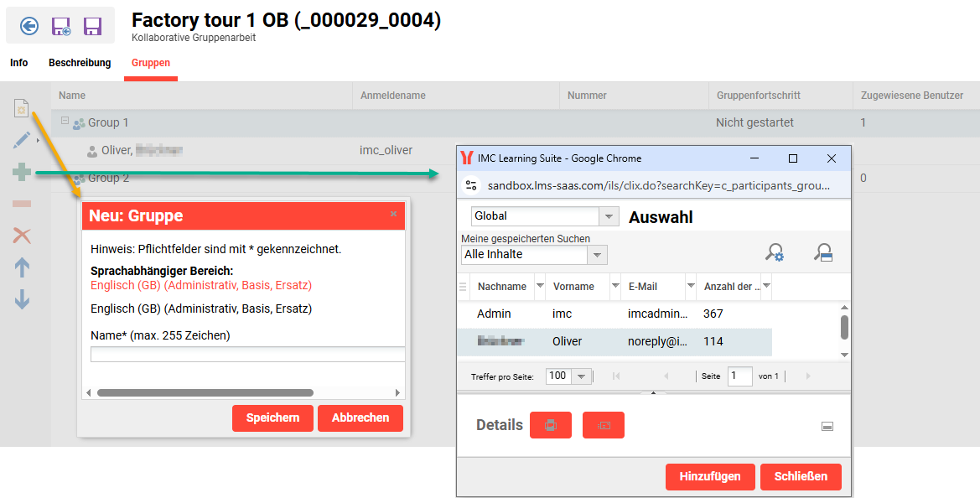Collapse the Group 1 tree node
The width and height of the screenshot is (980, 498).
(64, 122)
